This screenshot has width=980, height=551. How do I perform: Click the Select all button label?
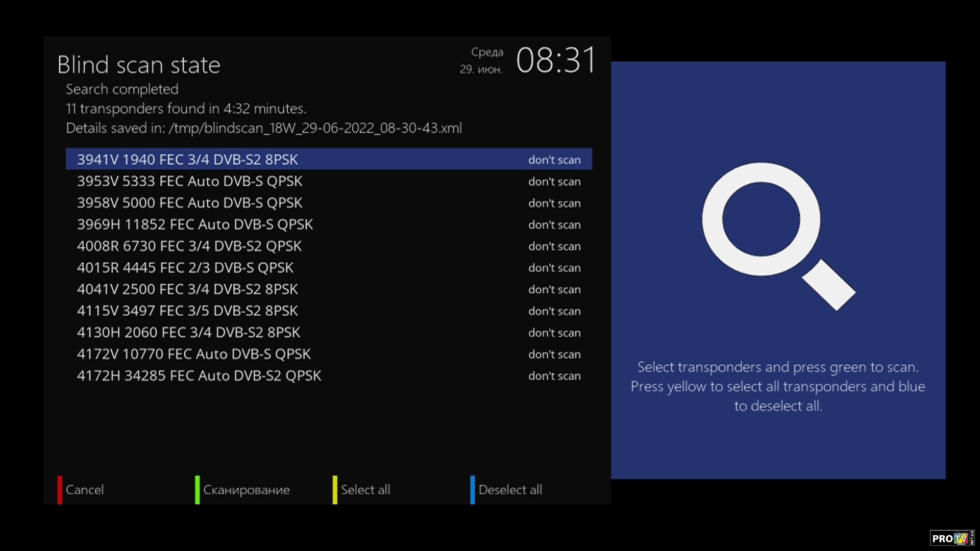(x=365, y=490)
